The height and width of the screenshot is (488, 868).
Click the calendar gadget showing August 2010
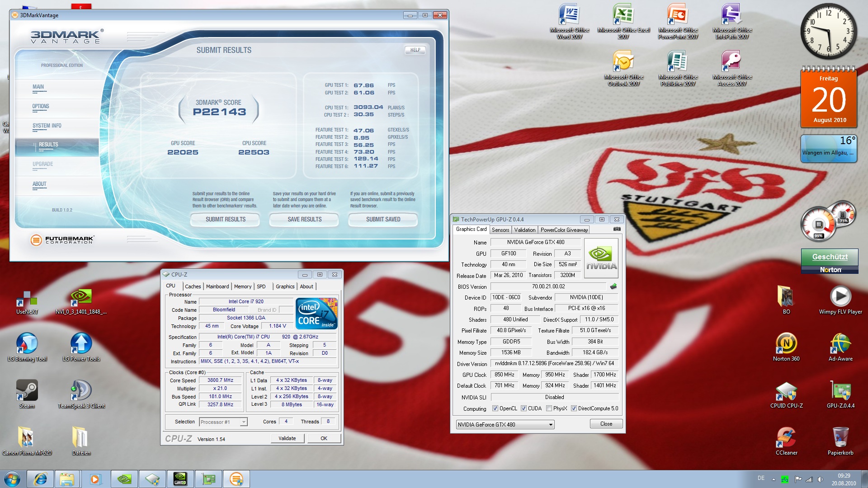(x=829, y=97)
